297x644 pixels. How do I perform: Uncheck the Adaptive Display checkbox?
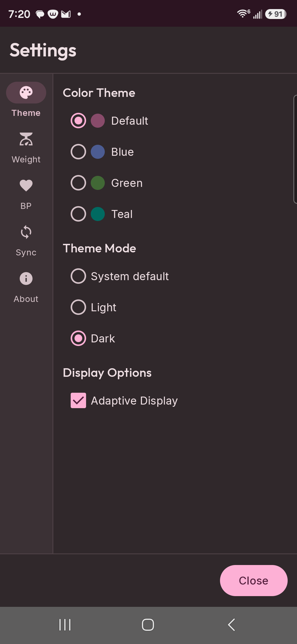coord(78,400)
